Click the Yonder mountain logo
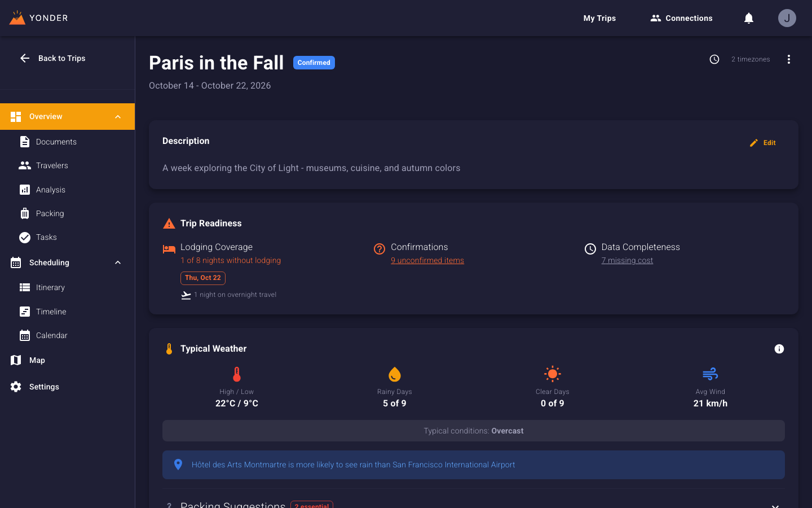 (17, 17)
